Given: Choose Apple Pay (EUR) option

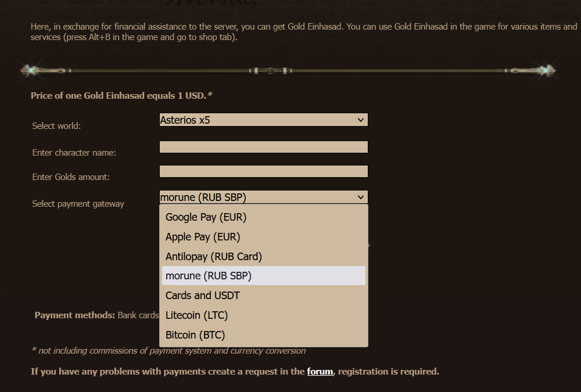Looking at the screenshot, I should (263, 237).
